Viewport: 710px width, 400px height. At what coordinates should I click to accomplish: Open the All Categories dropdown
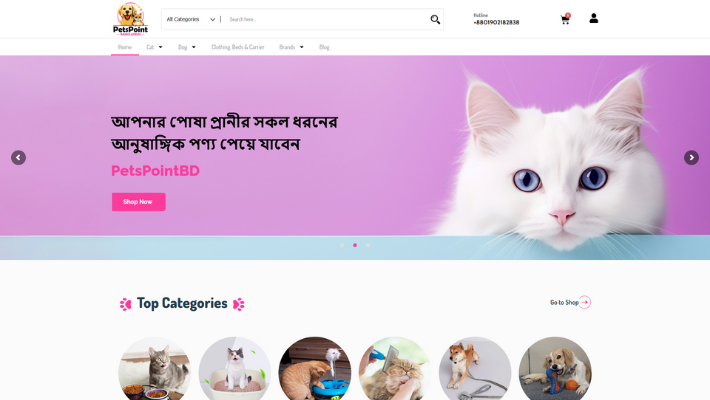click(191, 19)
